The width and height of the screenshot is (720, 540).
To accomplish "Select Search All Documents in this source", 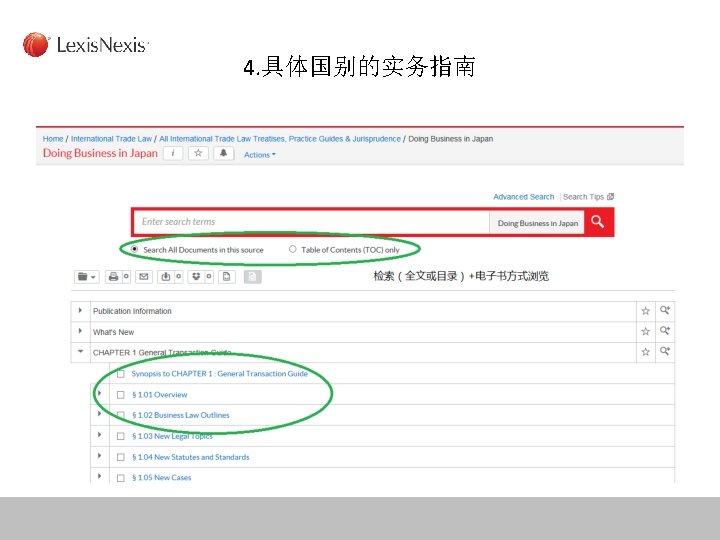I will coord(134,249).
